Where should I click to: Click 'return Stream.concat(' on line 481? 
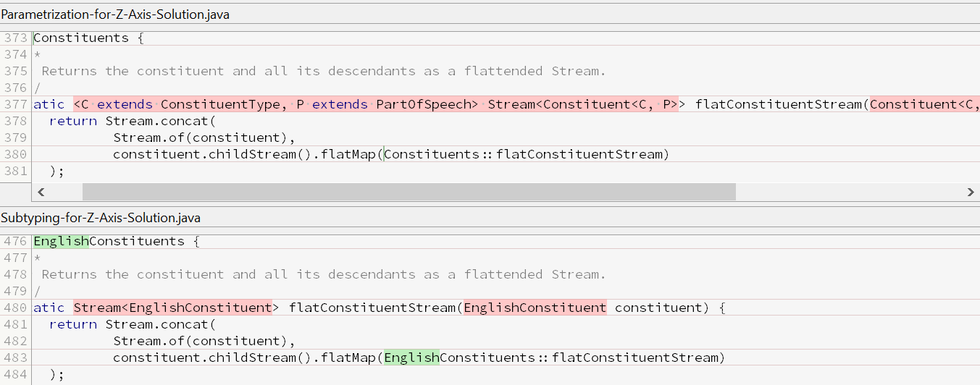pyautogui.click(x=133, y=324)
